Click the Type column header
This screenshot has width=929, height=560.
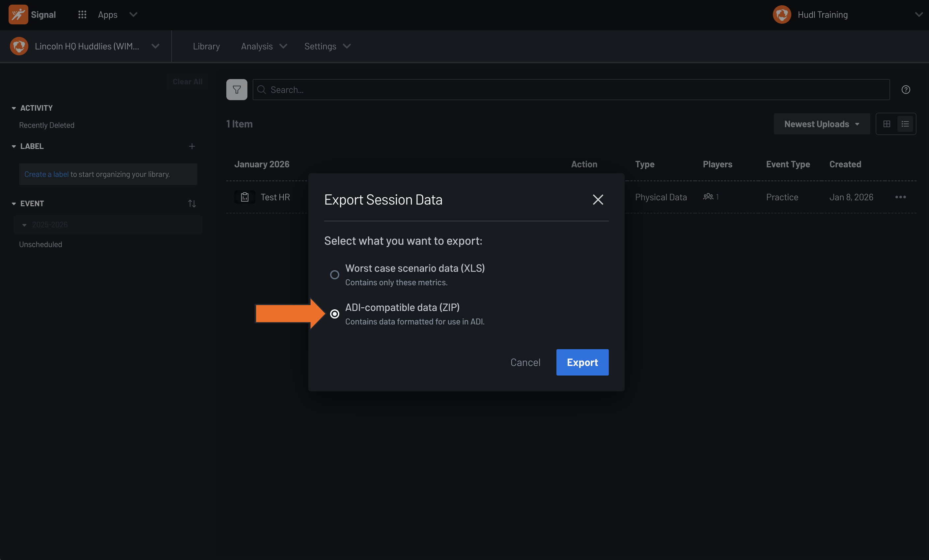click(x=645, y=164)
